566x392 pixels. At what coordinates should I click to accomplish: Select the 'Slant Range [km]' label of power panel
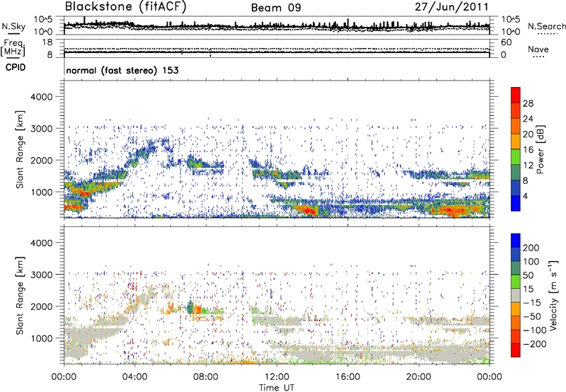point(20,149)
